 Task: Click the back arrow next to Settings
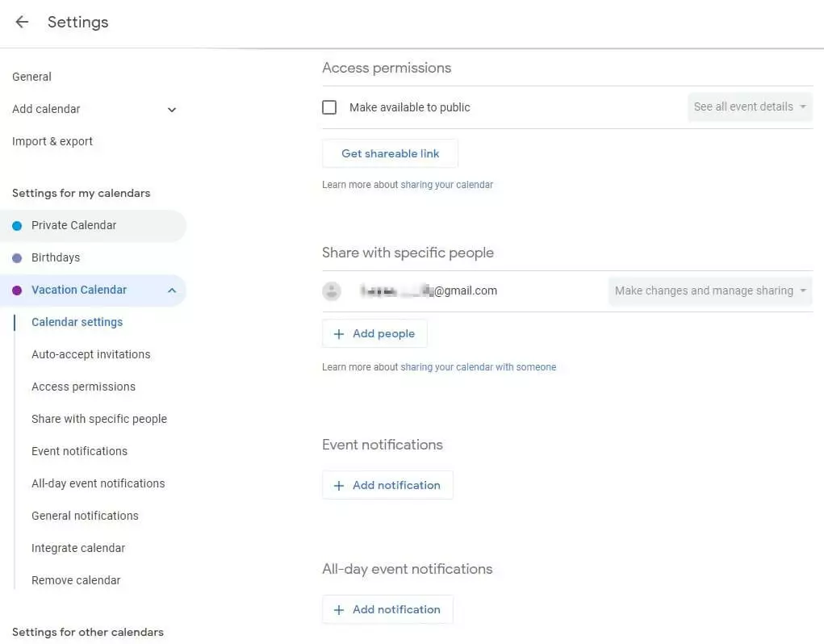point(22,23)
